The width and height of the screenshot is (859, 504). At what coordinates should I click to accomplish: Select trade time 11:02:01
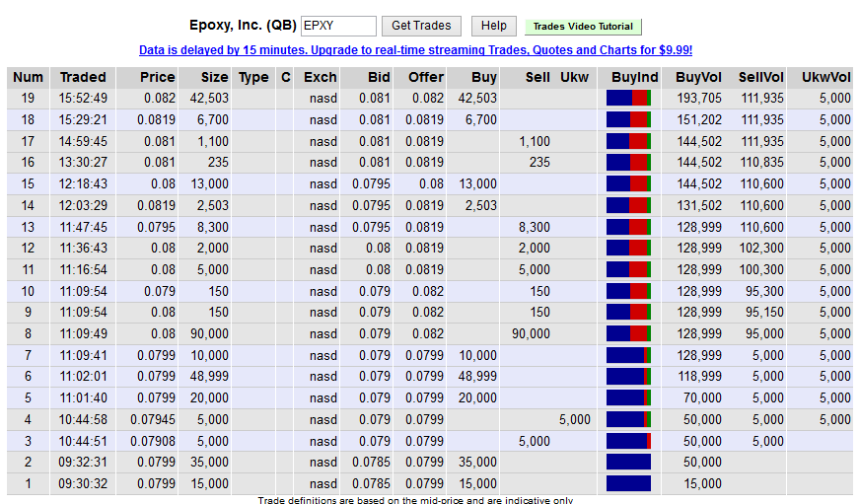tap(83, 377)
